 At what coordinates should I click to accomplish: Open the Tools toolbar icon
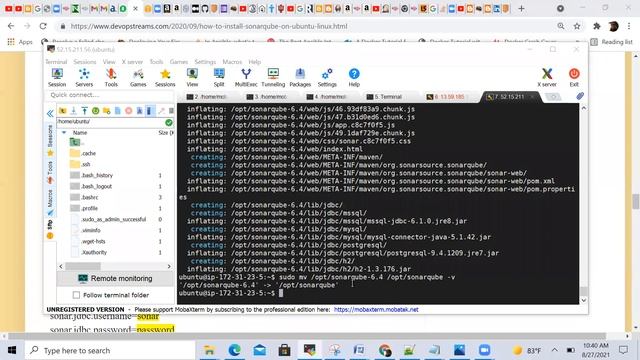[x=111, y=77]
